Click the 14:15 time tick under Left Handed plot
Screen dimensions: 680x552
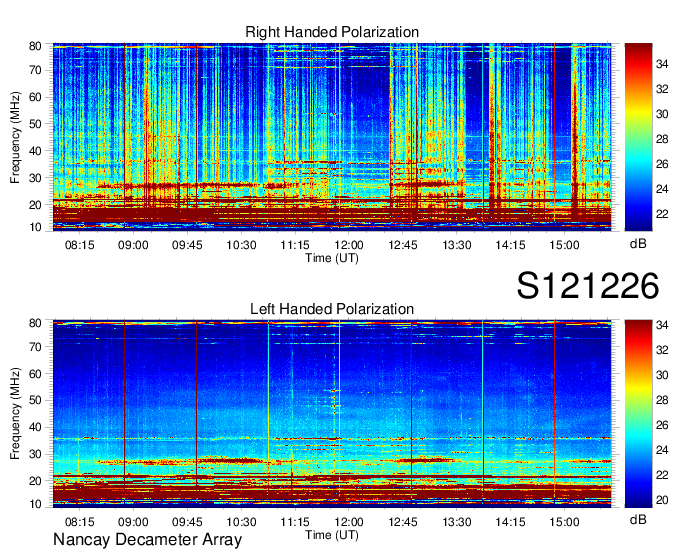tap(510, 522)
